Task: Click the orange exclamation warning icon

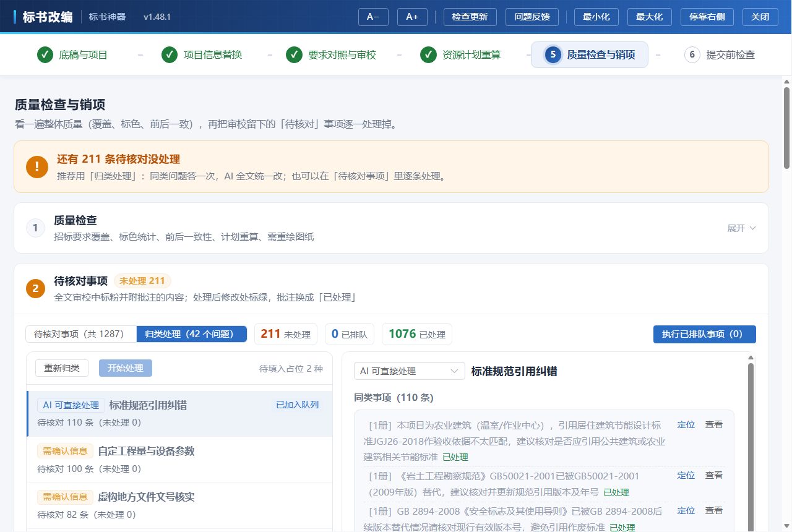Action: (x=37, y=166)
